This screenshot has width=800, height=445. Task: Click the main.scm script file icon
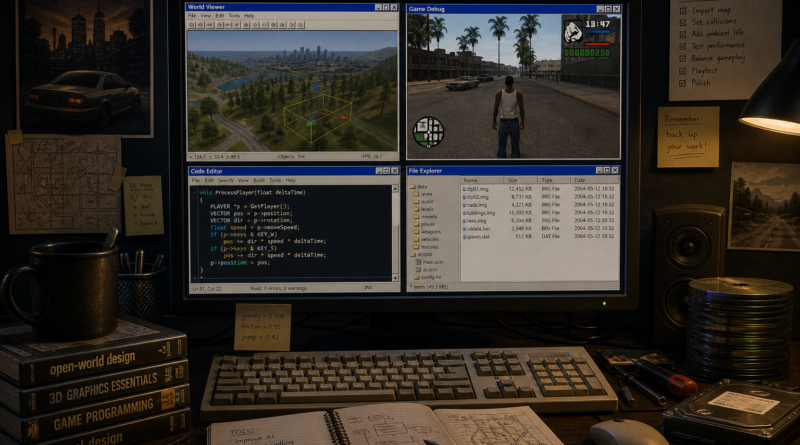(418, 262)
